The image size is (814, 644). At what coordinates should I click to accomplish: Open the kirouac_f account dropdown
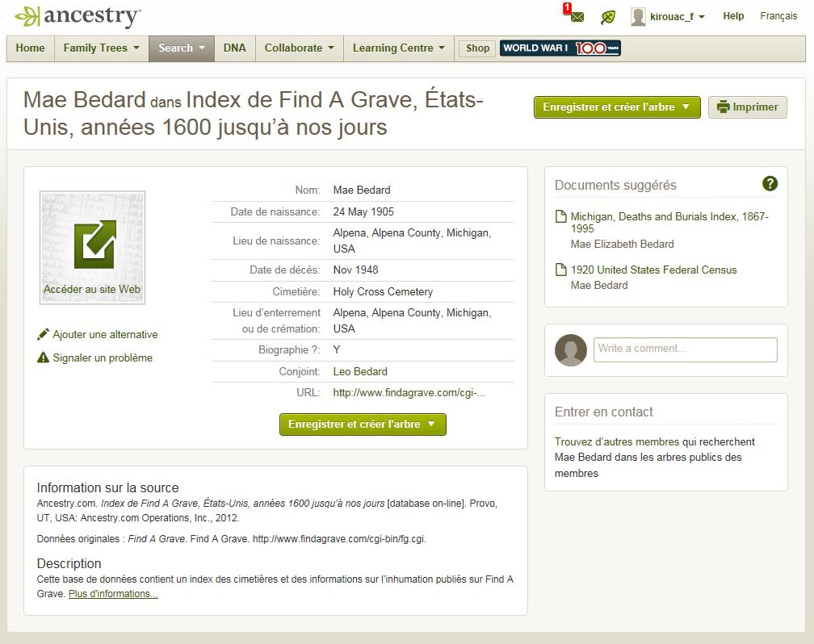coord(678,17)
